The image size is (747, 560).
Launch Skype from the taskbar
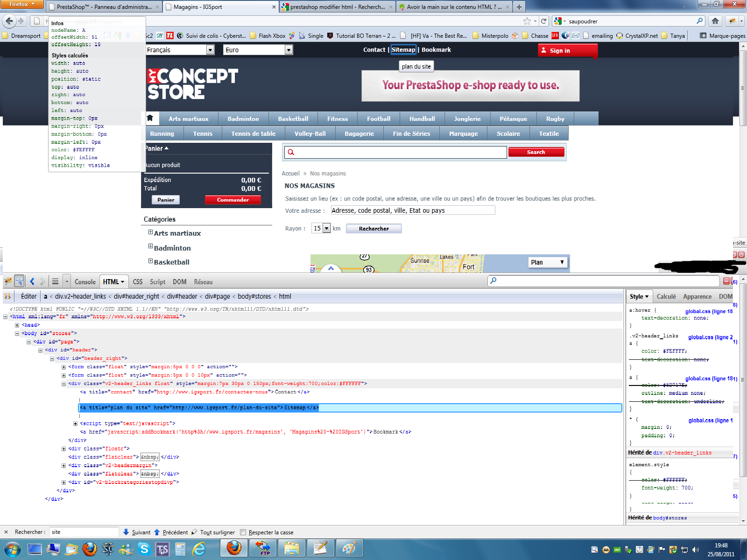tap(144, 549)
